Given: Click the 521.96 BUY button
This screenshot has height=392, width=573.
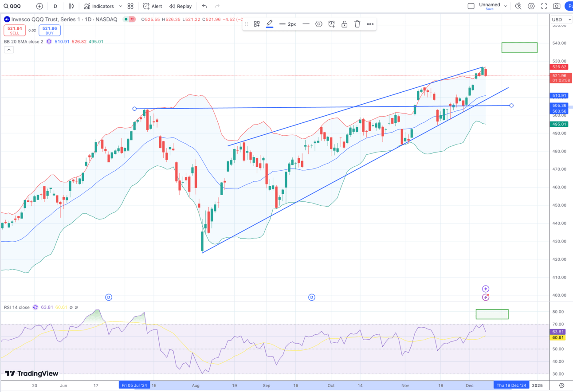Looking at the screenshot, I should [49, 31].
